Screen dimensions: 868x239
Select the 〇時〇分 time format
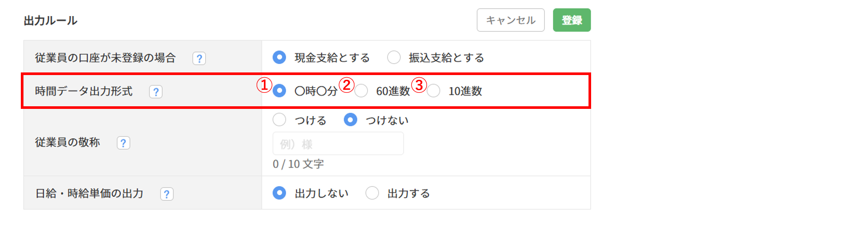coord(279,91)
